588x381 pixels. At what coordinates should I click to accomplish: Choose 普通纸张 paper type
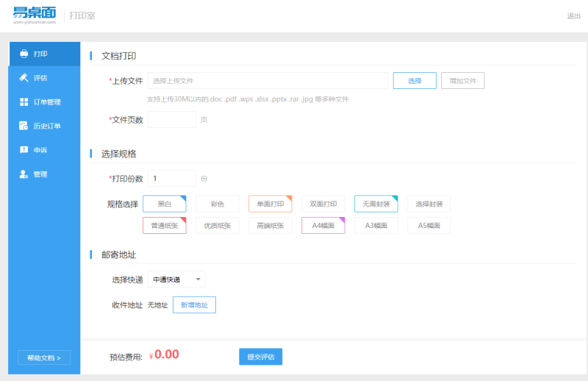click(164, 226)
